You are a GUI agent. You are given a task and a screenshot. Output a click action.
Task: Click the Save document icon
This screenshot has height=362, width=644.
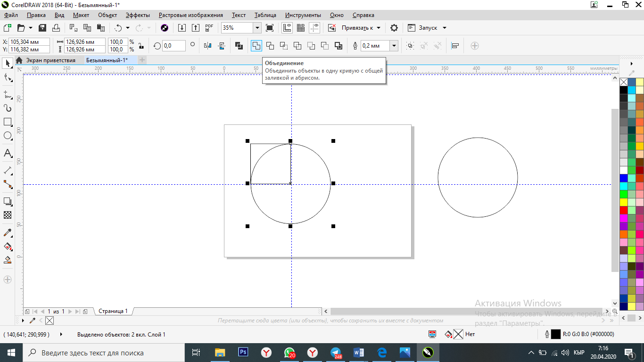pyautogui.click(x=42, y=28)
